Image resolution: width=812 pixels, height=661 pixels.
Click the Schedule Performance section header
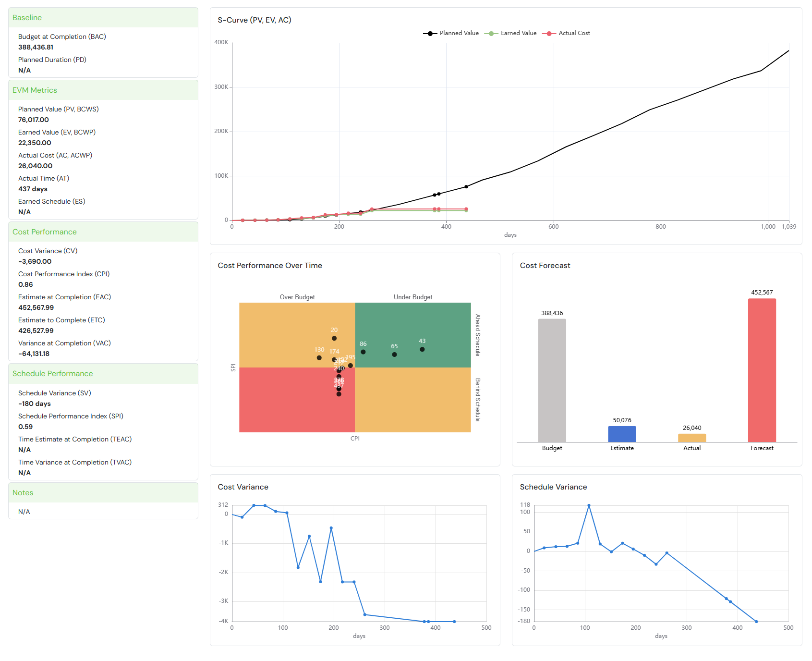103,374
